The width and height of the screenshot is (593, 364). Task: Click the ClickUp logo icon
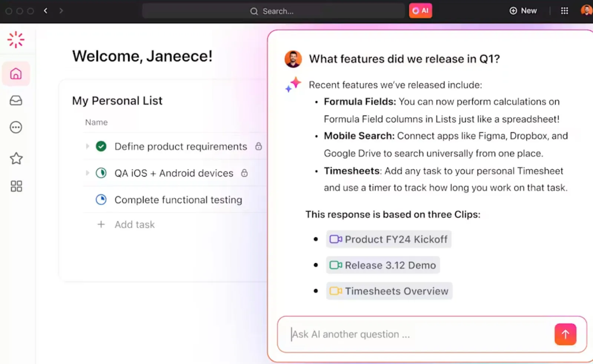tap(16, 40)
